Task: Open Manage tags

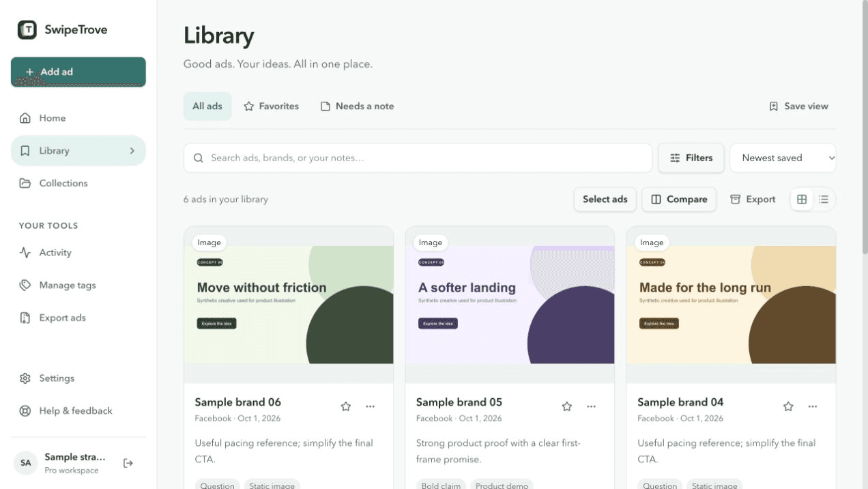Action: tap(78, 285)
